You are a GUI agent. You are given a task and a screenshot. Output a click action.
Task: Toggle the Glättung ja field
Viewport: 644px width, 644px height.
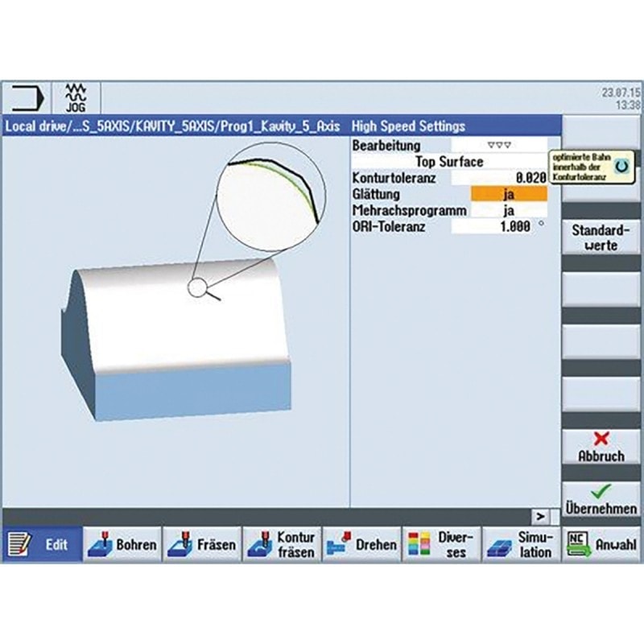coord(508,194)
